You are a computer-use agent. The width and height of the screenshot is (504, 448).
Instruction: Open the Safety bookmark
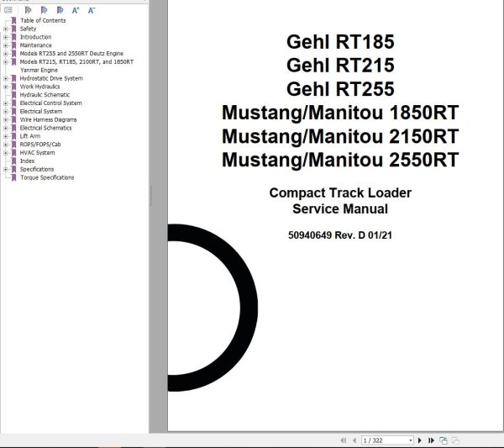(28, 29)
